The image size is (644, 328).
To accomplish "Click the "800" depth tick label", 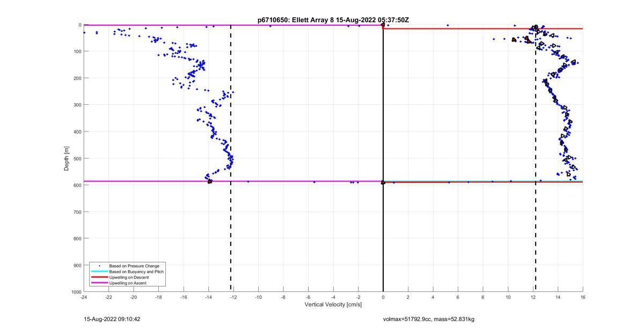I will (77, 238).
